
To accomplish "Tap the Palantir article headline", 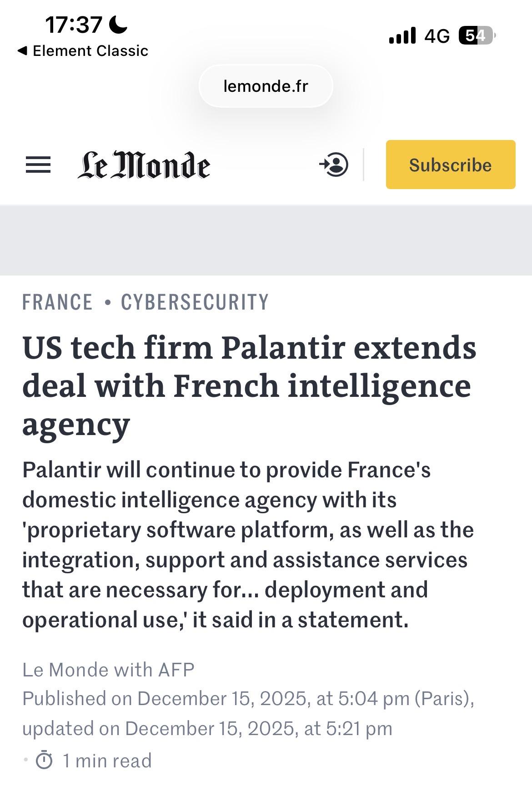I will [249, 385].
